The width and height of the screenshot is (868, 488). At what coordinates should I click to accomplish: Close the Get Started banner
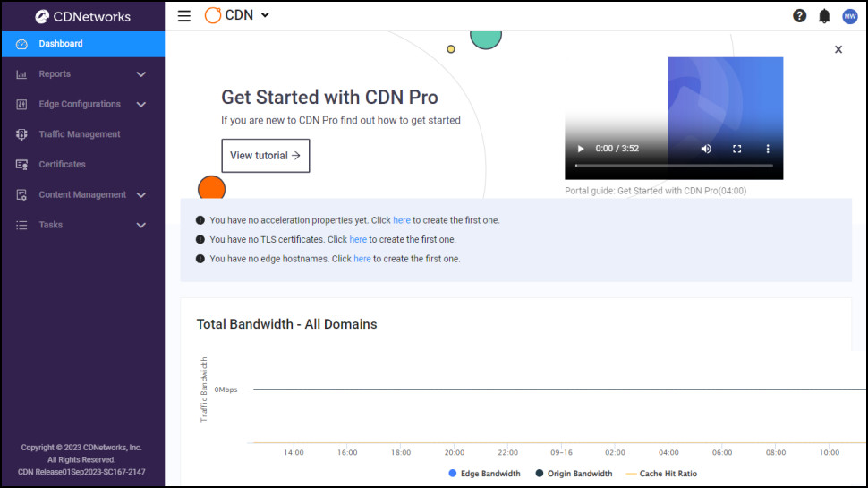(x=838, y=49)
